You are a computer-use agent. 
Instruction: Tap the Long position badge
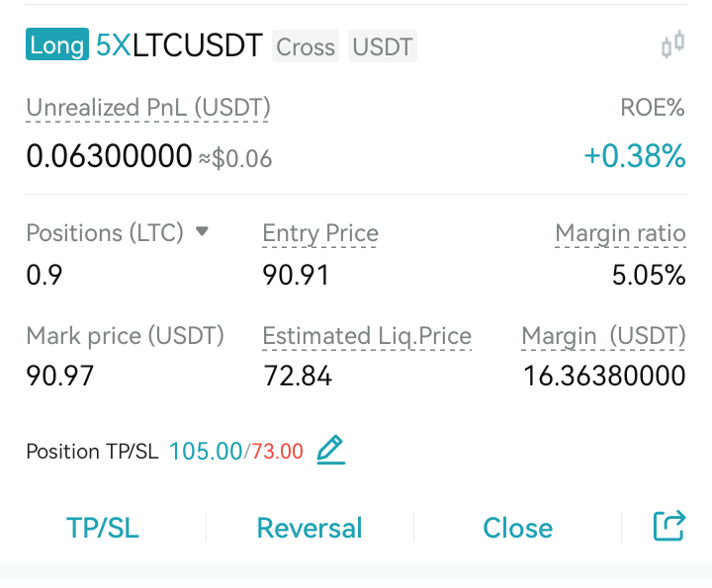tap(57, 44)
